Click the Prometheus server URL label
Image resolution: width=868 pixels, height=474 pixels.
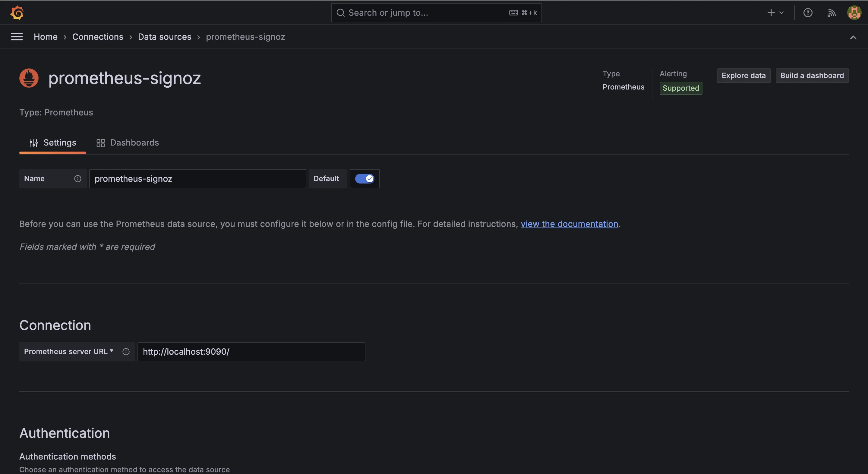(68, 352)
